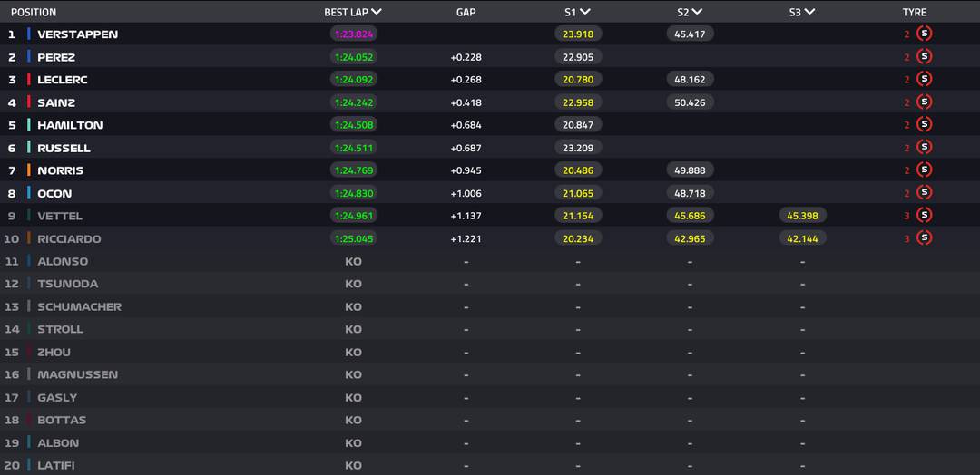Click Norris's soft tyre icon
980x475 pixels.
(x=925, y=170)
